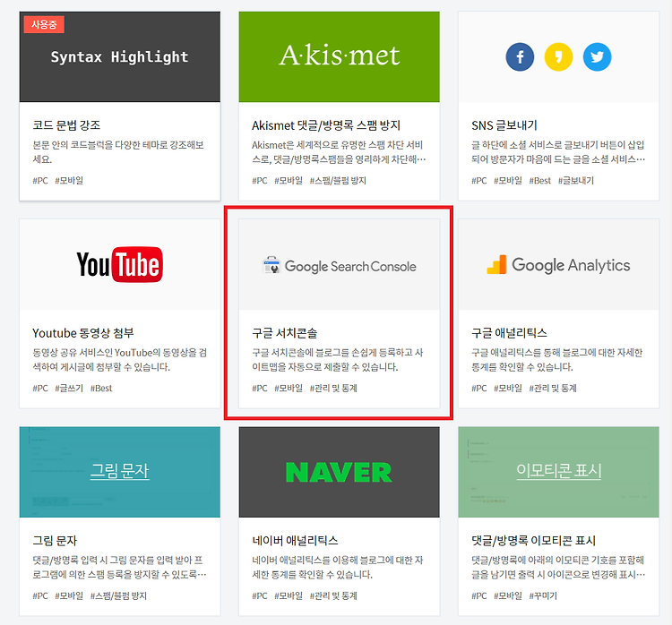This screenshot has width=672, height=625.
Task: Click the 그림 문자 description text
Action: click(119, 567)
